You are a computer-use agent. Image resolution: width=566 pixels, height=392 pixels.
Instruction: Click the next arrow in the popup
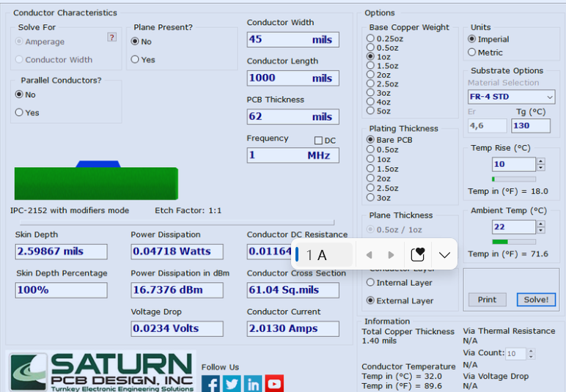pos(391,255)
